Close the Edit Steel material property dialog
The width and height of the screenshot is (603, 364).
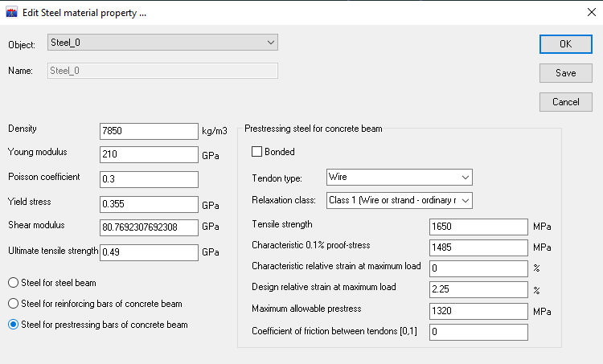[584, 13]
